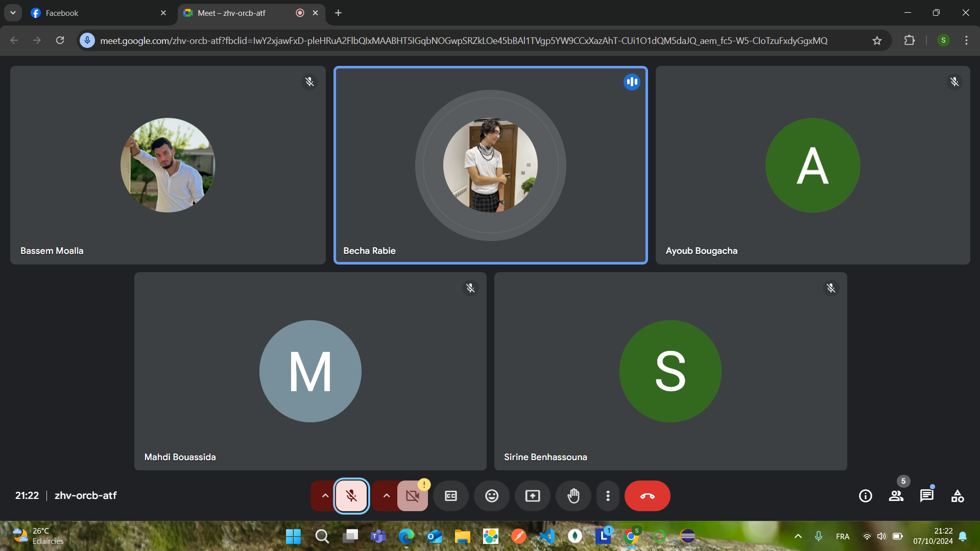Open the tab search dropdown arrow
Viewport: 980px width, 551px height.
[x=13, y=13]
